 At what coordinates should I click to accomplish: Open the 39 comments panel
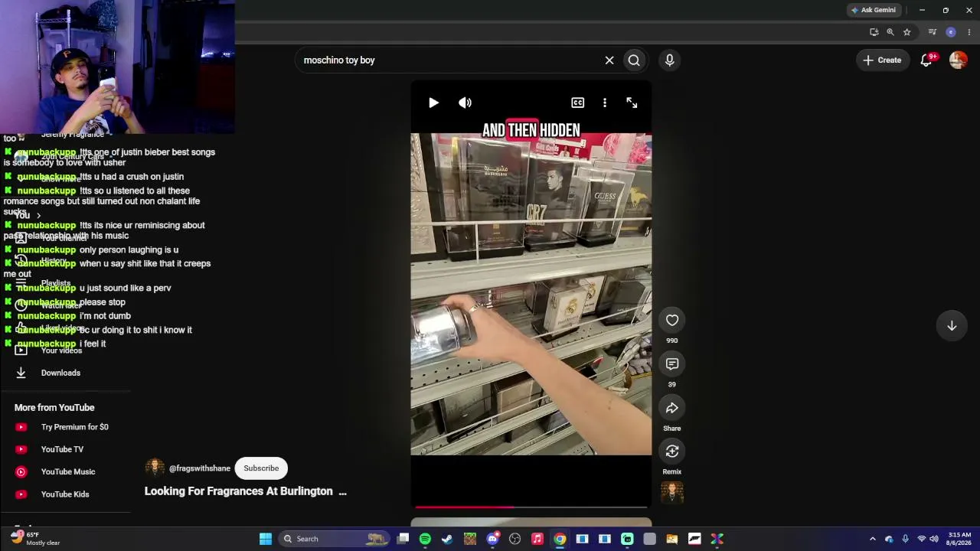[672, 364]
